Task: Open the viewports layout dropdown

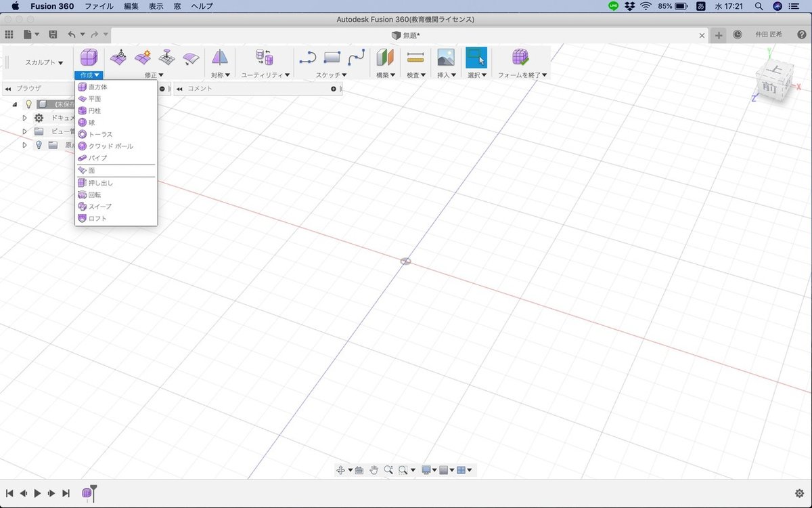Action: pyautogui.click(x=464, y=469)
